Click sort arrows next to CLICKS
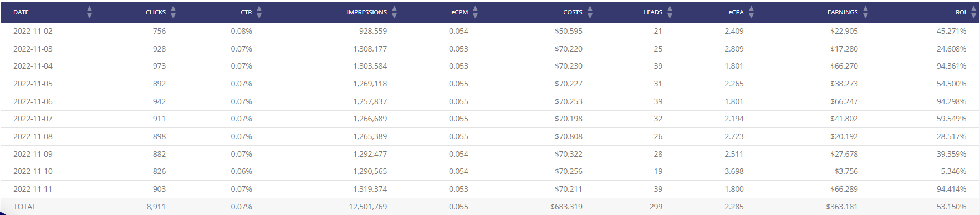The image size is (980, 215). tap(173, 12)
